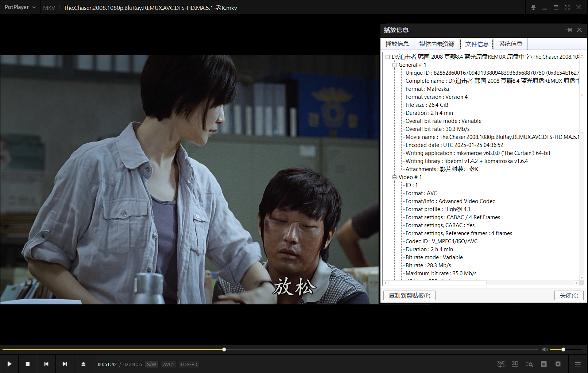Viewport: 588px width, 373px height.
Task: Pin the 播放信息 panel
Action: (569, 30)
